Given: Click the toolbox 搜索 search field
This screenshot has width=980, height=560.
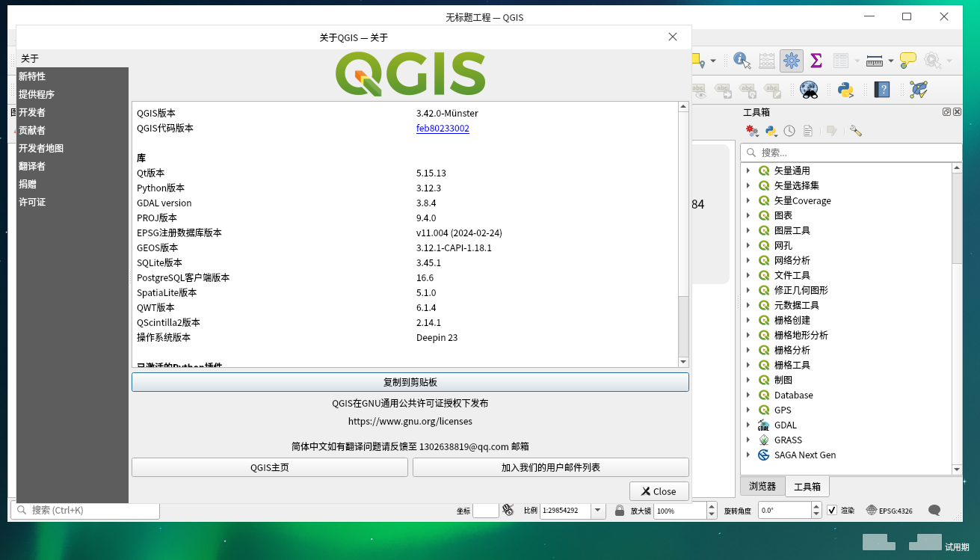Looking at the screenshot, I should [x=851, y=153].
